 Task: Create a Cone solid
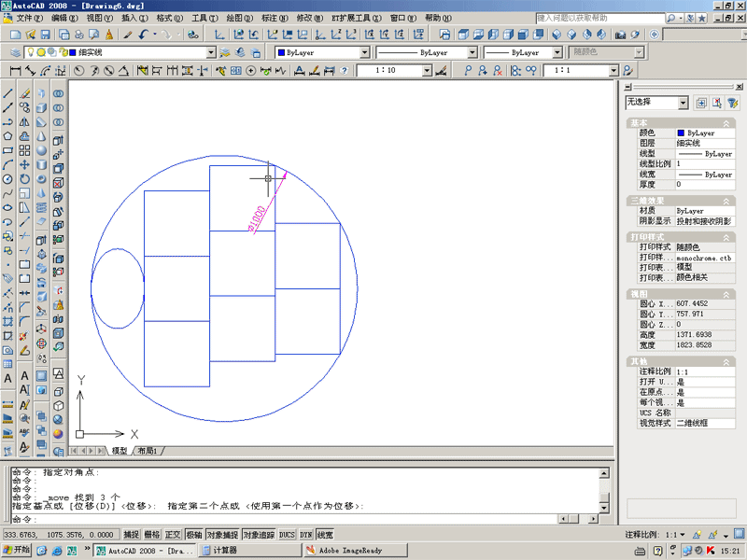42,136
